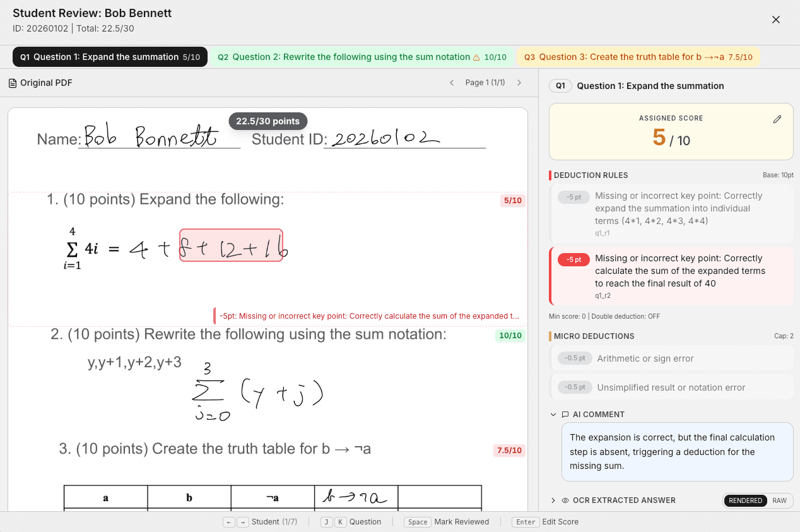This screenshot has width=800, height=532.
Task: Click the MICRO DEDUCTIONS heading
Action: pos(594,336)
